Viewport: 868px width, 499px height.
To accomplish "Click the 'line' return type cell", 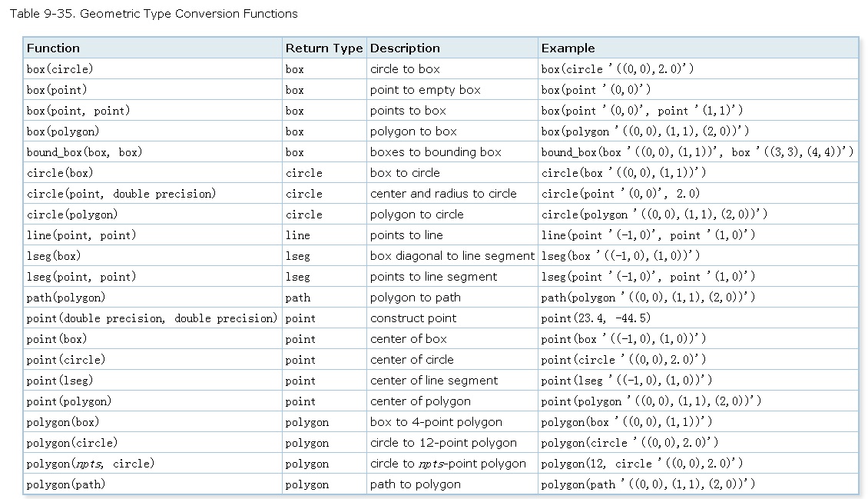I will 298,235.
